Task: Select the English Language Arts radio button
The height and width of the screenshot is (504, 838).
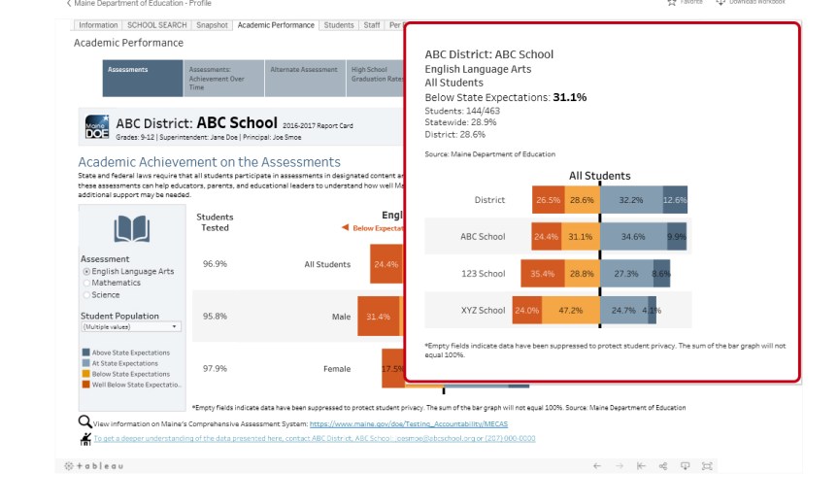Action: (86, 272)
